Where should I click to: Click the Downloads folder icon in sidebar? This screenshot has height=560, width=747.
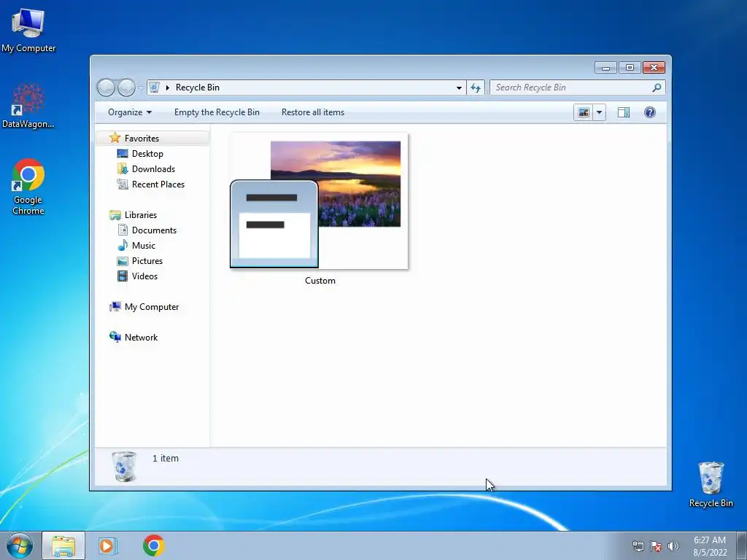tap(123, 168)
